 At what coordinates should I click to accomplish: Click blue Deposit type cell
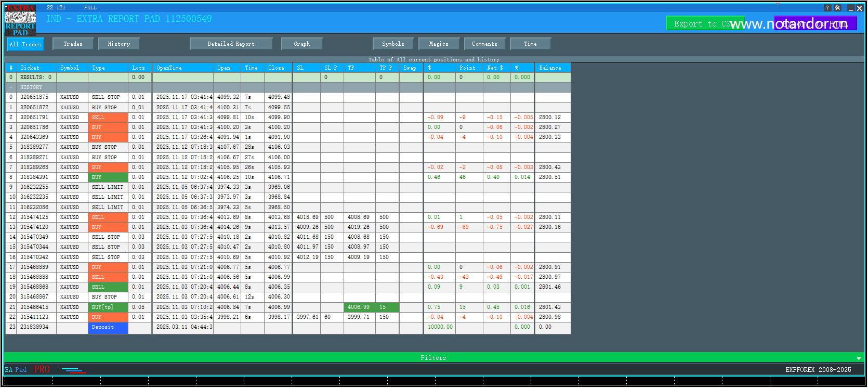click(x=108, y=327)
